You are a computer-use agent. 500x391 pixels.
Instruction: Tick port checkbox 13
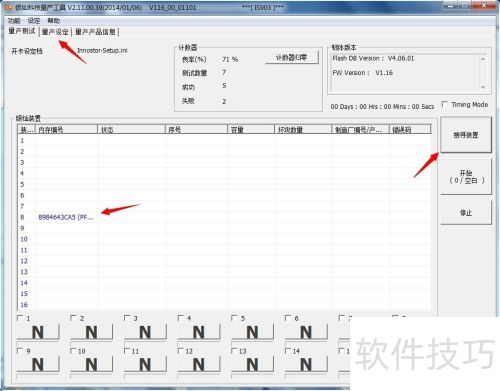click(x=235, y=351)
